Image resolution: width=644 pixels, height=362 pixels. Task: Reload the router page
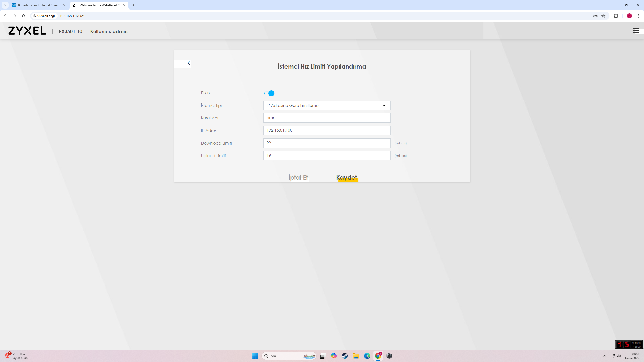click(24, 16)
